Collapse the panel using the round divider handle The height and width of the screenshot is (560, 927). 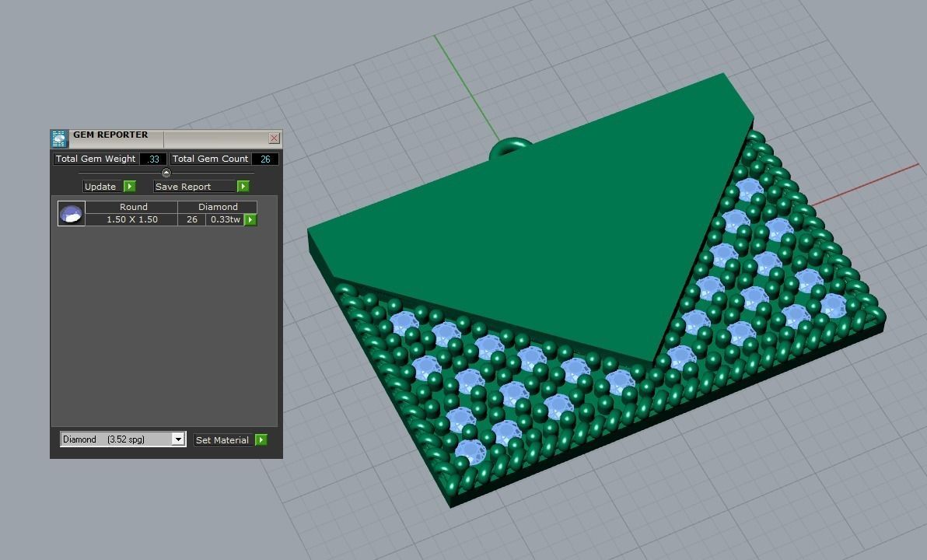[166, 173]
